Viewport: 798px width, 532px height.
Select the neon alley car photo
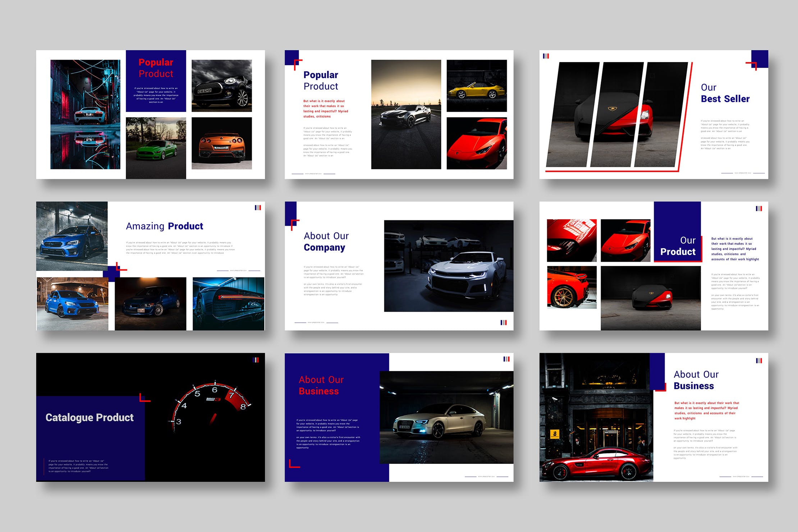85,114
